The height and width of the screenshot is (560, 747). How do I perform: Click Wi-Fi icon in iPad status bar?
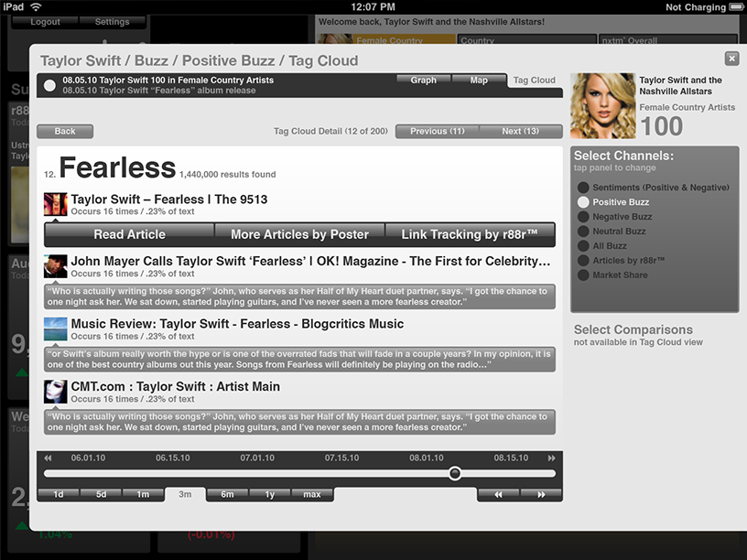click(36, 6)
